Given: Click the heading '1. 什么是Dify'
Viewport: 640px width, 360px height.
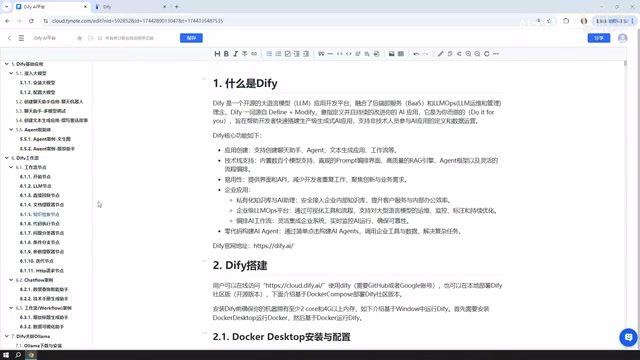Looking at the screenshot, I should coord(245,83).
